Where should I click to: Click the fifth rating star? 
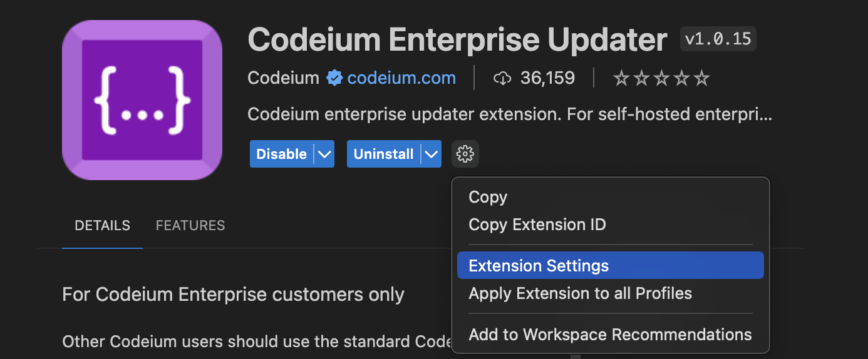click(x=702, y=78)
